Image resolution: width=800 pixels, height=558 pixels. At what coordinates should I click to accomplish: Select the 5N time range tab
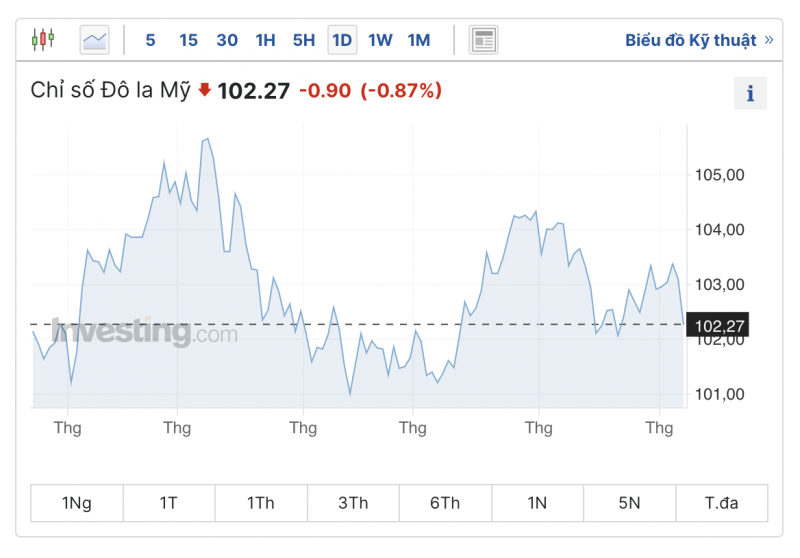[x=629, y=503]
